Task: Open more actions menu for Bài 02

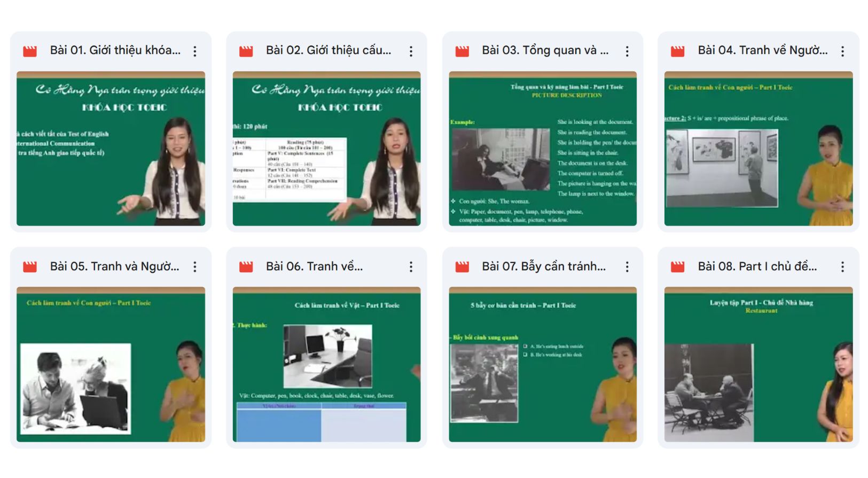Action: click(411, 51)
